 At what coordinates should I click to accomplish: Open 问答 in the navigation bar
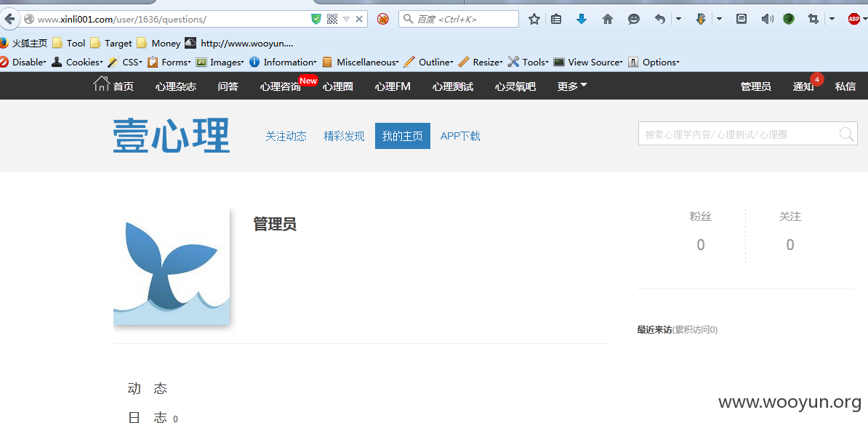click(x=228, y=86)
